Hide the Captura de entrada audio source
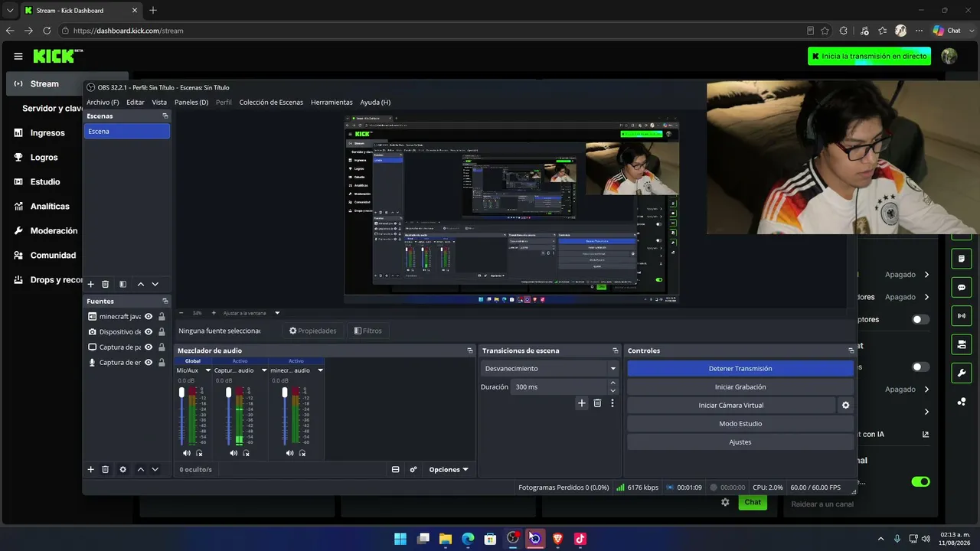Image resolution: width=980 pixels, height=551 pixels. point(149,362)
